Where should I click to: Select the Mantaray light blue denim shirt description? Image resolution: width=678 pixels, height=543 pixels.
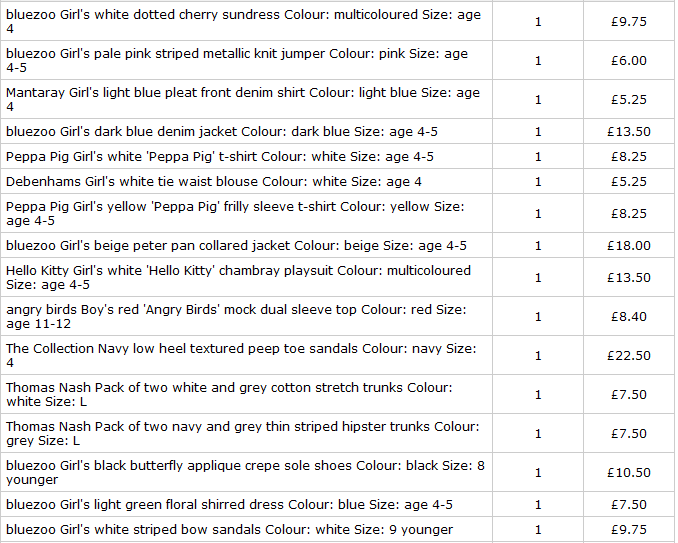click(243, 99)
